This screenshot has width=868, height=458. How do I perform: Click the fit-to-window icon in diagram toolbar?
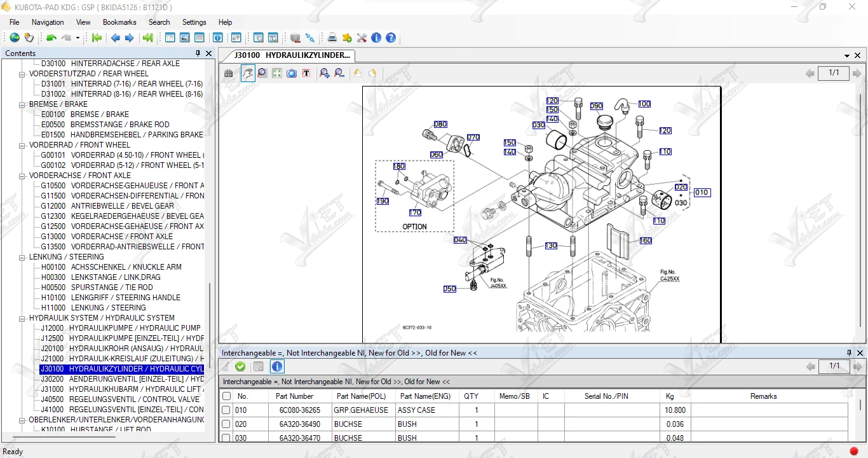(x=277, y=74)
